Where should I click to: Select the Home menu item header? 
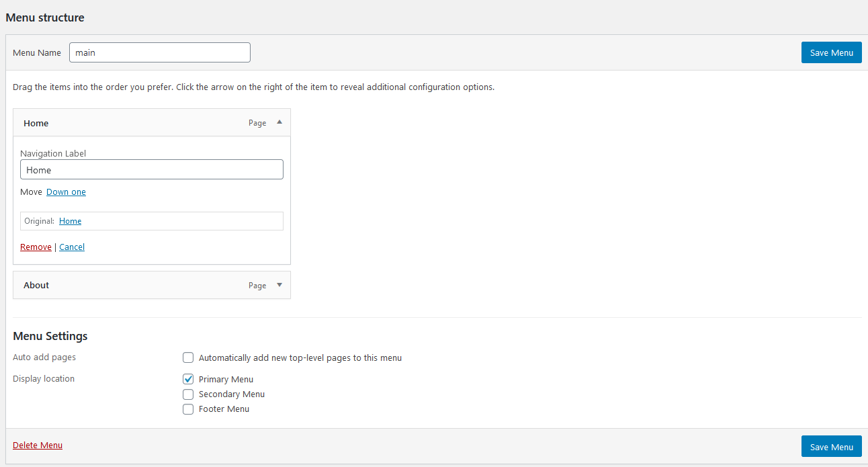pos(152,123)
